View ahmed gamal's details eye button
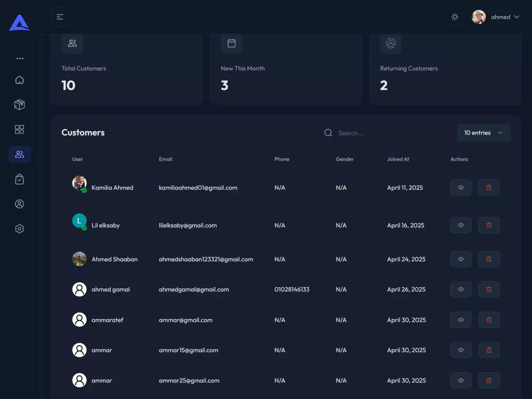Viewport: 532px width, 399px height. (x=461, y=289)
